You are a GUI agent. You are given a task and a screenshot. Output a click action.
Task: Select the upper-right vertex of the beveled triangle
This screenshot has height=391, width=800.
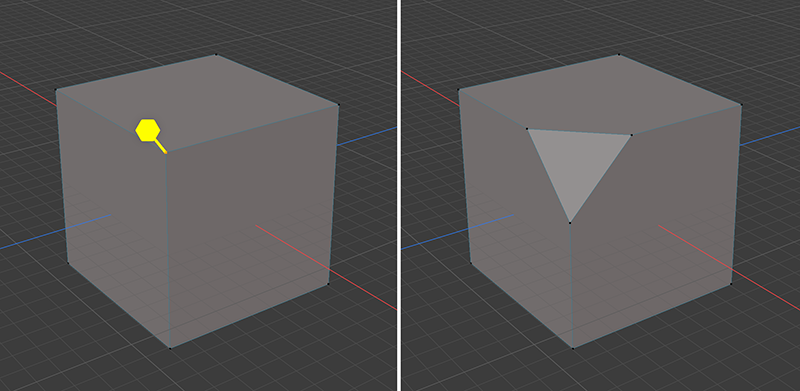click(x=632, y=135)
